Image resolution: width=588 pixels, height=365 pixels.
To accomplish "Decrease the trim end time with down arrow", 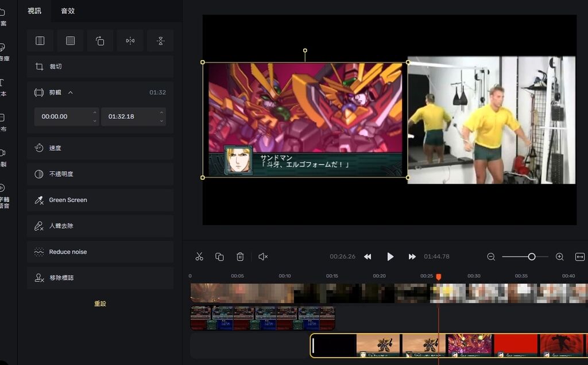I will [x=161, y=121].
